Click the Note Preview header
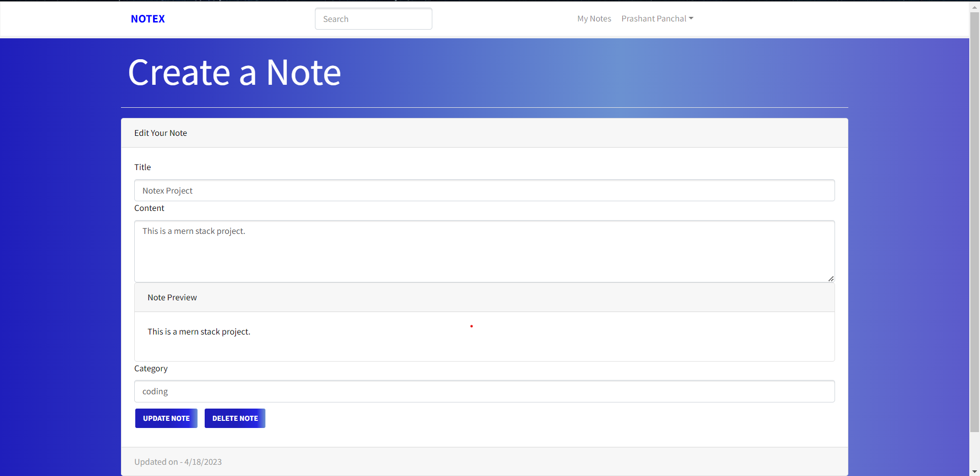Image resolution: width=980 pixels, height=476 pixels. pyautogui.click(x=172, y=297)
